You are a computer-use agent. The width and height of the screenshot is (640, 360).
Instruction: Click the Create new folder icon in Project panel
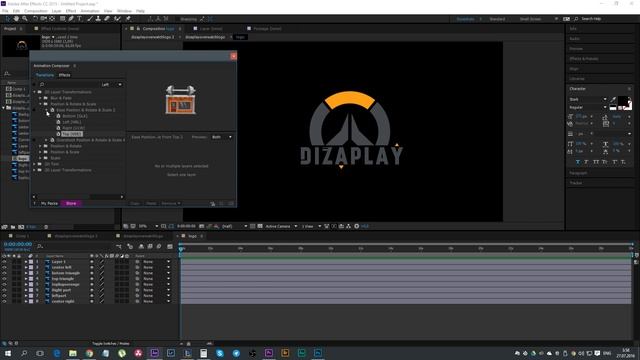coord(13,227)
